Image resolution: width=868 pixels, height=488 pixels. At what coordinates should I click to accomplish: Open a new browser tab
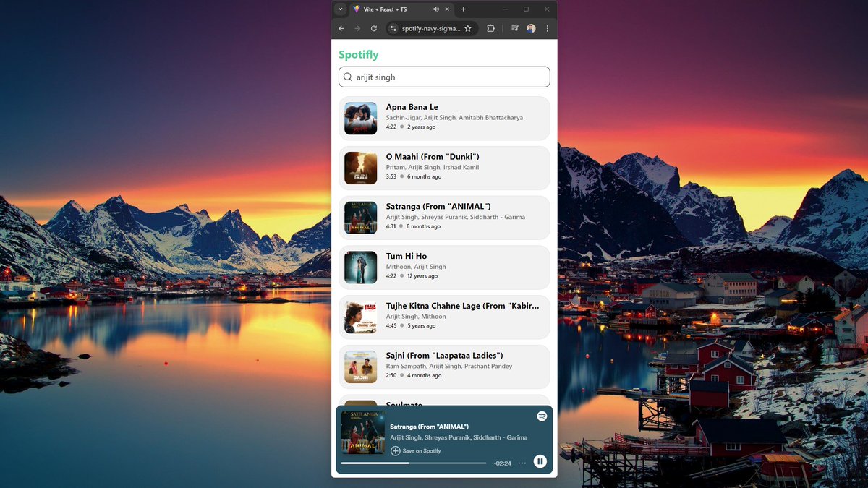tap(463, 9)
